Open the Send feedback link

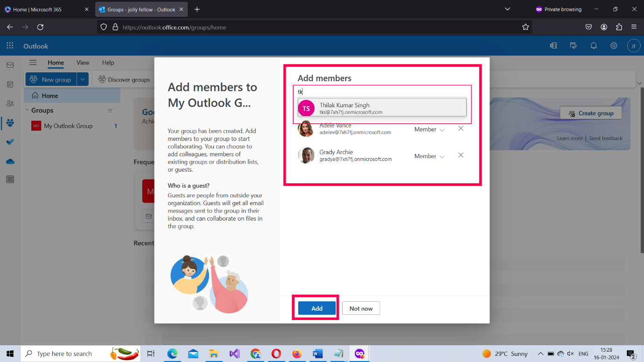[606, 138]
